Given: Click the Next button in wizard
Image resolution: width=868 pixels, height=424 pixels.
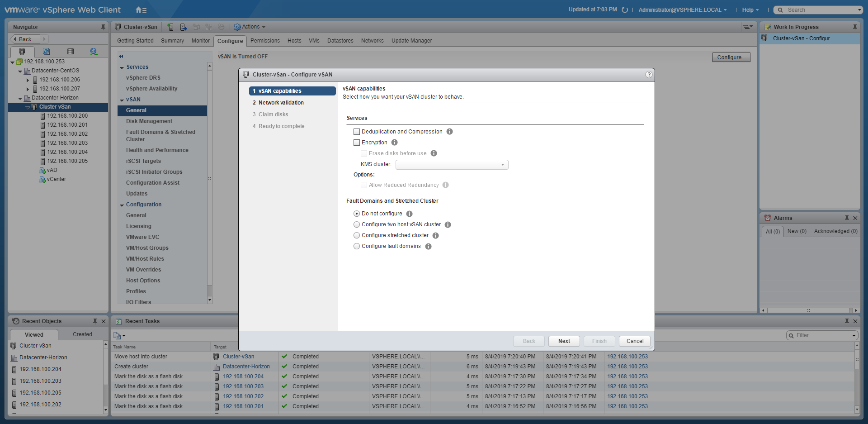Looking at the screenshot, I should click(564, 341).
